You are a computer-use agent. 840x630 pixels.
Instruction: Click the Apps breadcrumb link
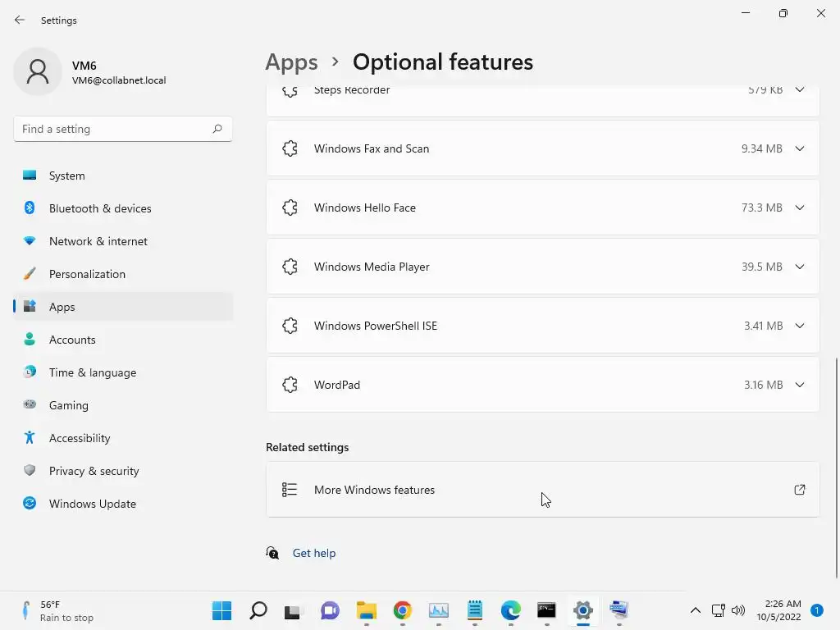click(291, 62)
